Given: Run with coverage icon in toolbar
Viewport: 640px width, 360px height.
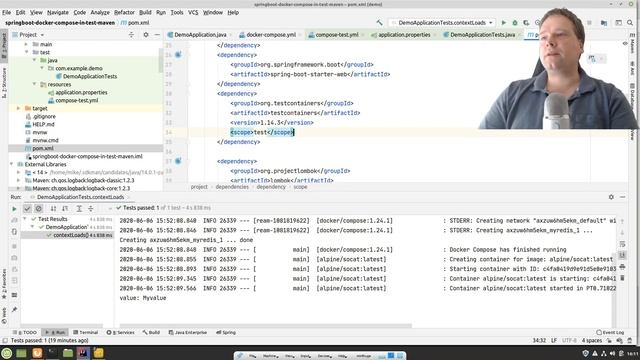Looking at the screenshot, I should pyautogui.click(x=526, y=23).
